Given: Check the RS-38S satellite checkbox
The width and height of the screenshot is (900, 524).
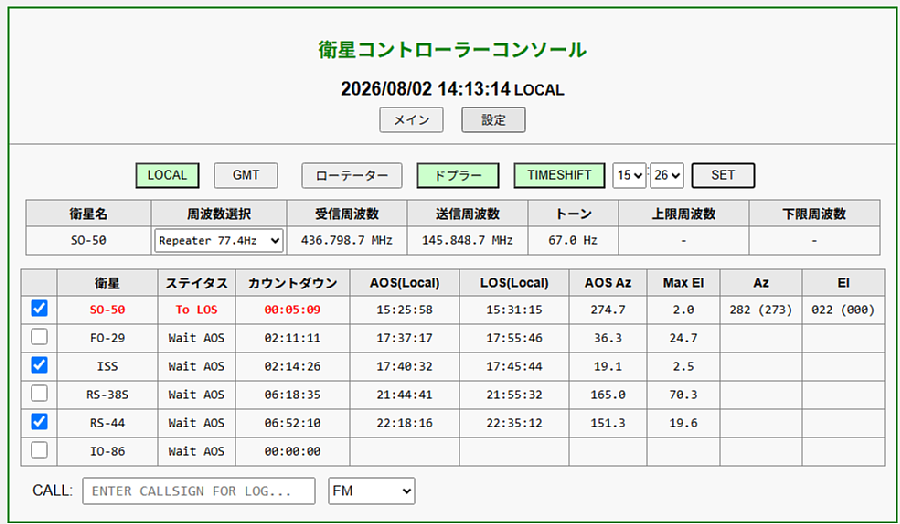Looking at the screenshot, I should tap(39, 394).
